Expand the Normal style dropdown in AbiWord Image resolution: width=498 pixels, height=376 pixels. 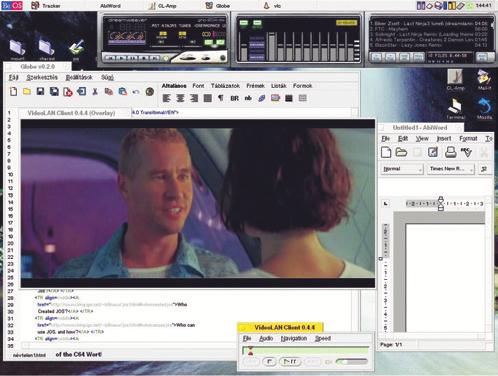402,169
